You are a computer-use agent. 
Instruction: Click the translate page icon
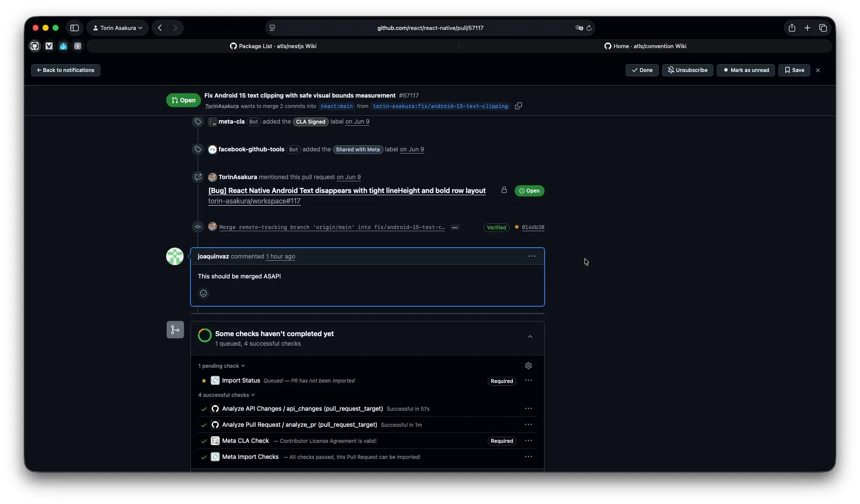point(579,28)
